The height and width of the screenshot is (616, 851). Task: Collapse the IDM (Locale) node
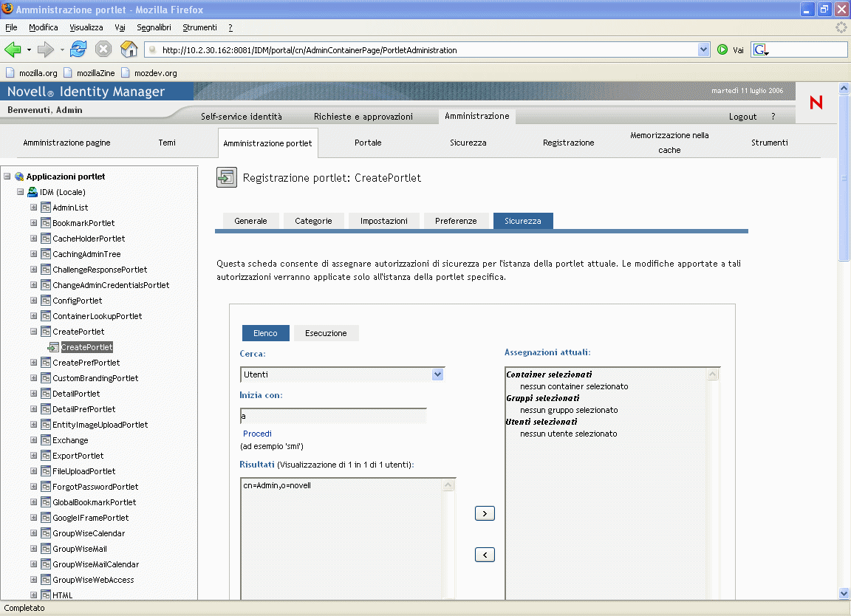[20, 192]
